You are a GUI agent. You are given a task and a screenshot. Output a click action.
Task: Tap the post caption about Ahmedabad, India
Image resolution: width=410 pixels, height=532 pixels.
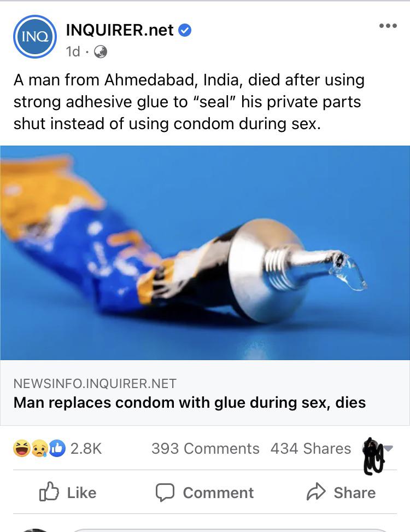click(189, 102)
